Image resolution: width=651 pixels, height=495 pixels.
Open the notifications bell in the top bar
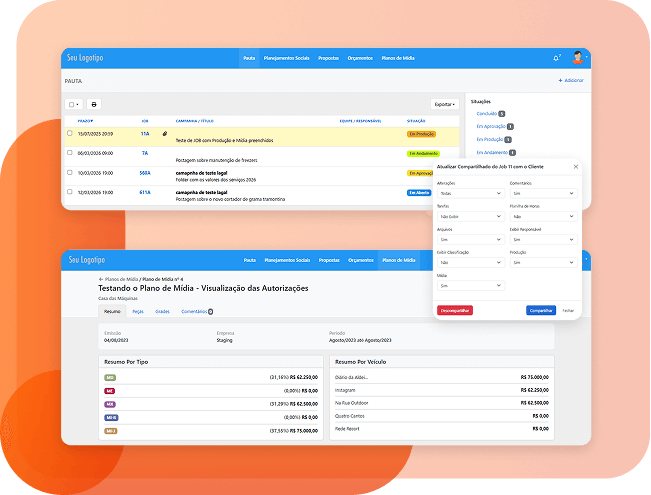(556, 58)
